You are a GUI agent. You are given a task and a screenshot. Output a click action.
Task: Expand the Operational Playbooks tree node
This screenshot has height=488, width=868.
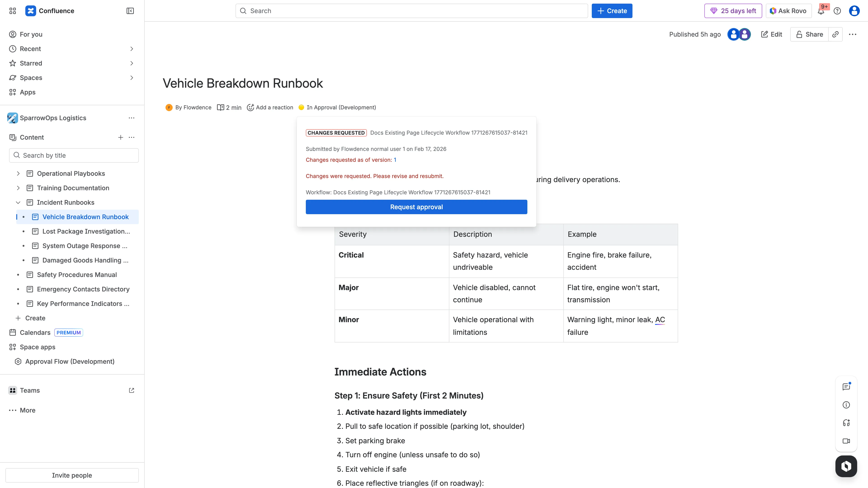coord(18,174)
